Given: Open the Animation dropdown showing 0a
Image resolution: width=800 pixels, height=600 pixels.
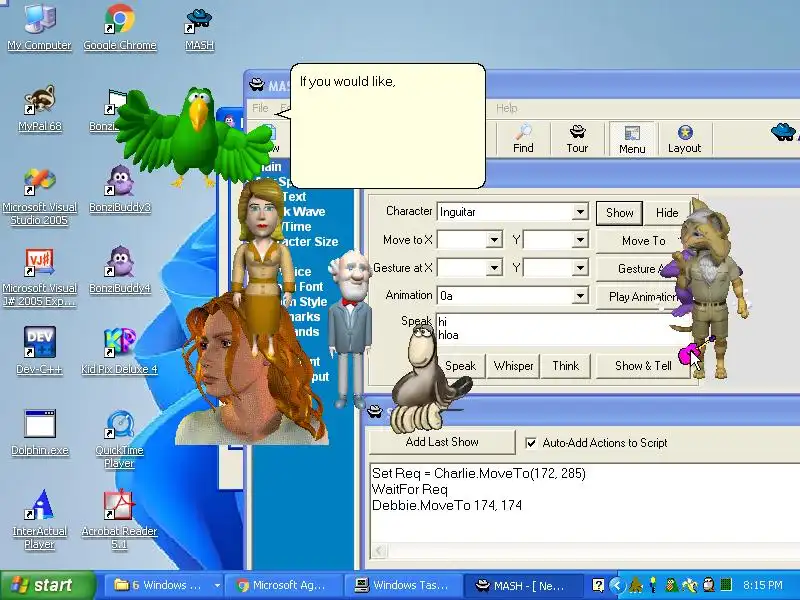Looking at the screenshot, I should [x=580, y=296].
